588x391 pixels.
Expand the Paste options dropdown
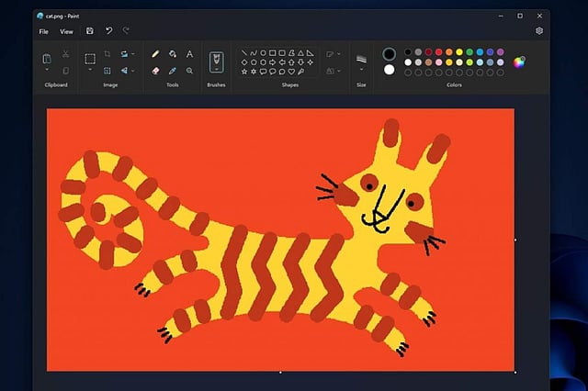(x=47, y=71)
